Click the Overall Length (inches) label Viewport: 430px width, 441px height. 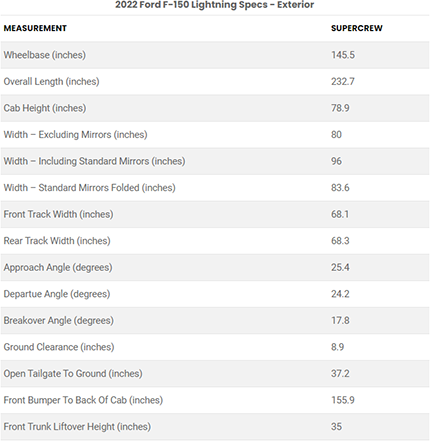tap(51, 81)
